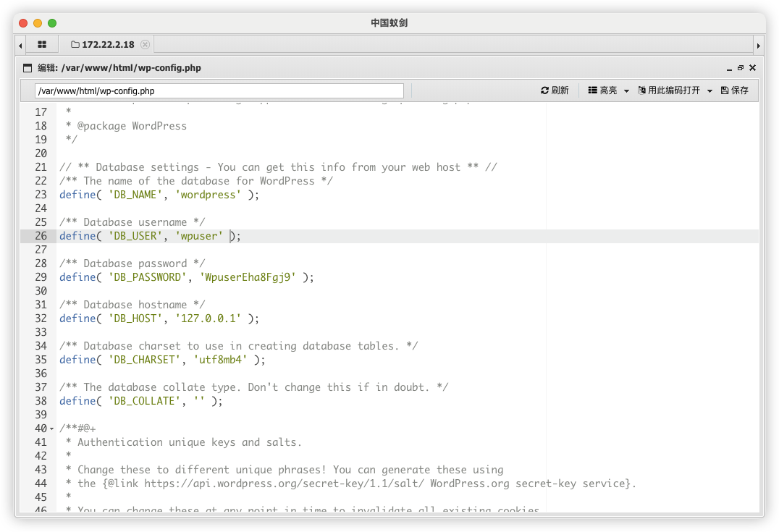Switch to the 172.22.2.18 tab
This screenshot has width=779, height=532.
[103, 45]
